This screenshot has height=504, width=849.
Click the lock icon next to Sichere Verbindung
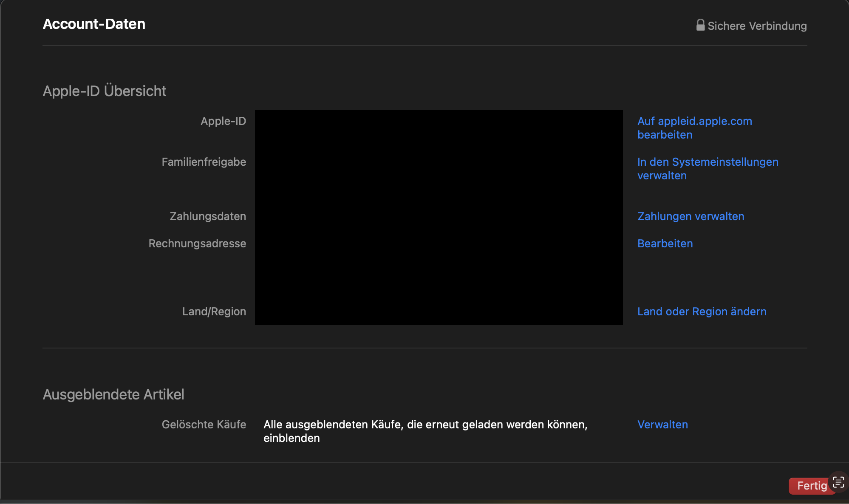pos(700,25)
